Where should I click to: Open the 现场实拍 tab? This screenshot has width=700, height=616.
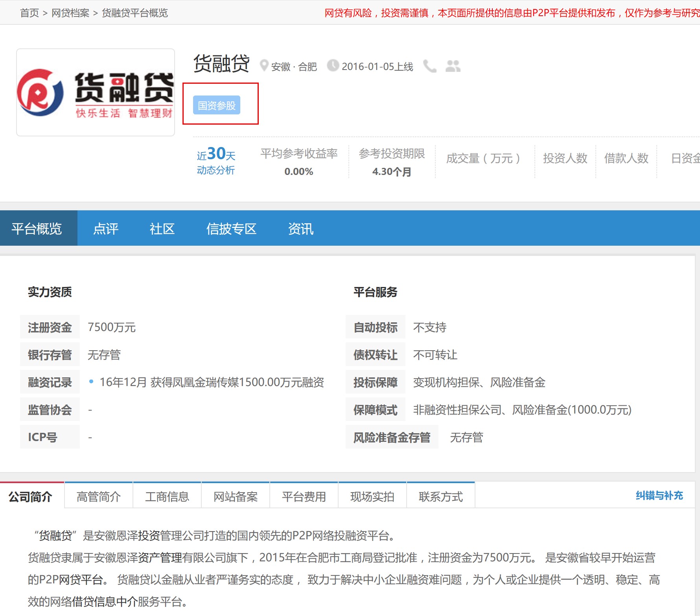pyautogui.click(x=372, y=495)
